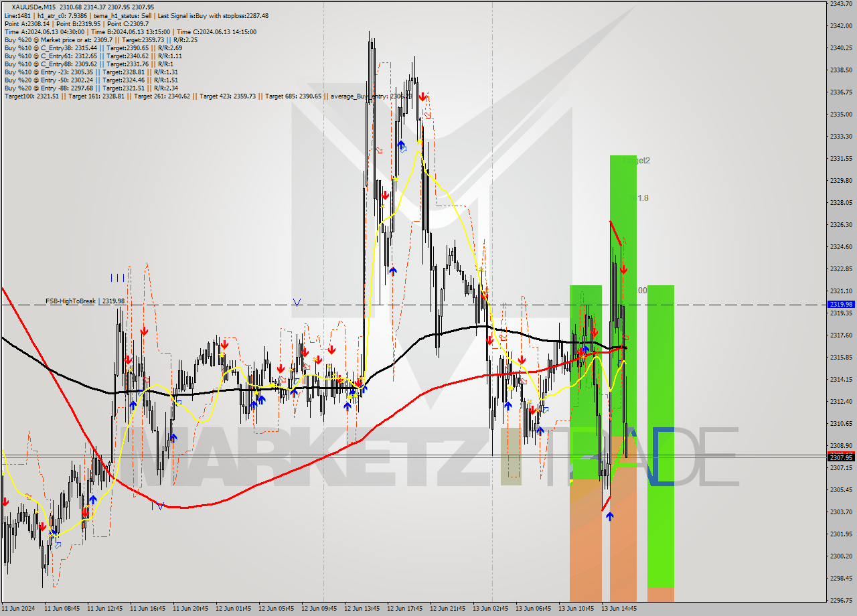Click the '11 Jun 2024' time axis label
Screen dimensions: 857x616
point(17,609)
